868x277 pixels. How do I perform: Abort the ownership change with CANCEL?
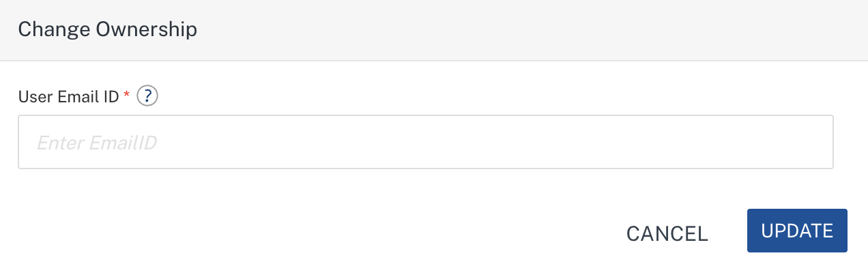tap(667, 234)
